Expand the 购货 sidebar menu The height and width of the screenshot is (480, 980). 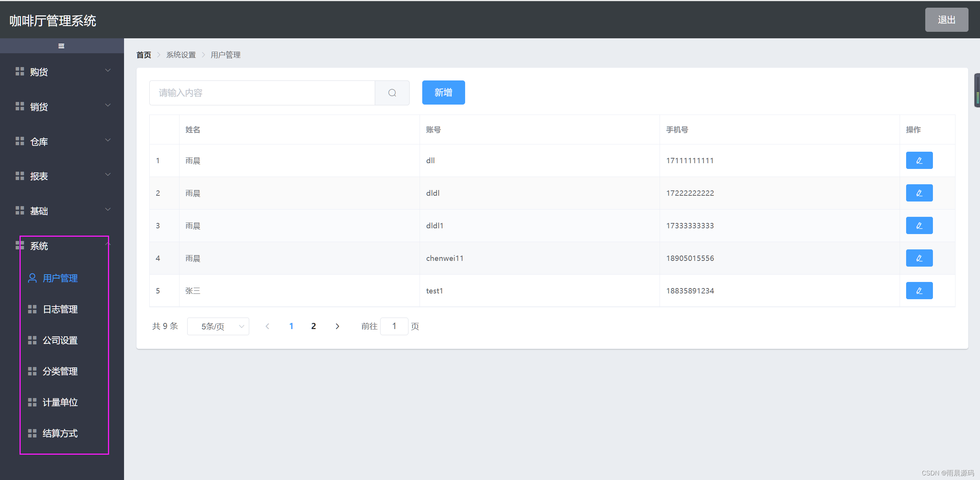point(61,72)
